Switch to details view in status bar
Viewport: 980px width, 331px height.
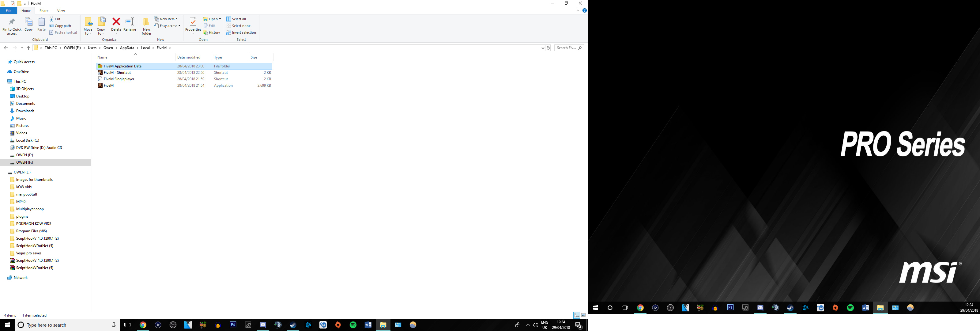tap(577, 315)
